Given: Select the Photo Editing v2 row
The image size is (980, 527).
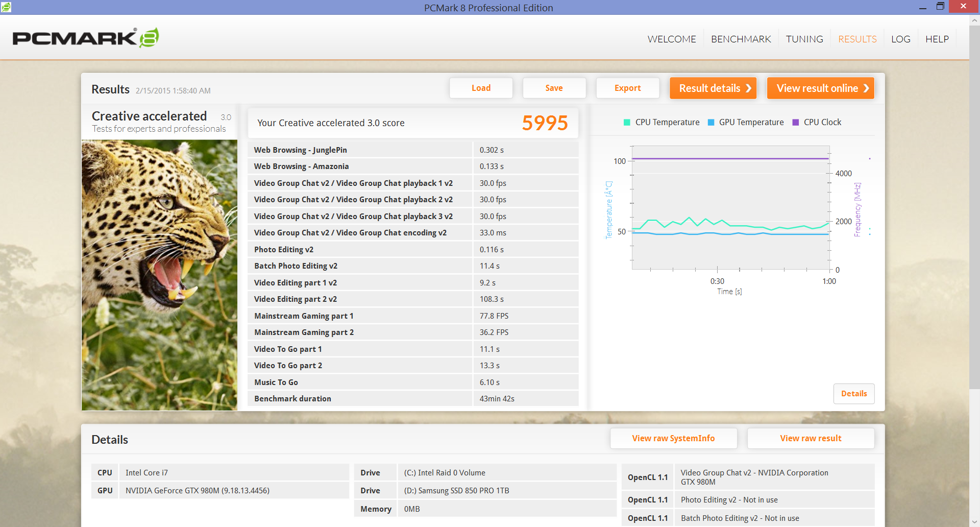Looking at the screenshot, I should [x=413, y=249].
